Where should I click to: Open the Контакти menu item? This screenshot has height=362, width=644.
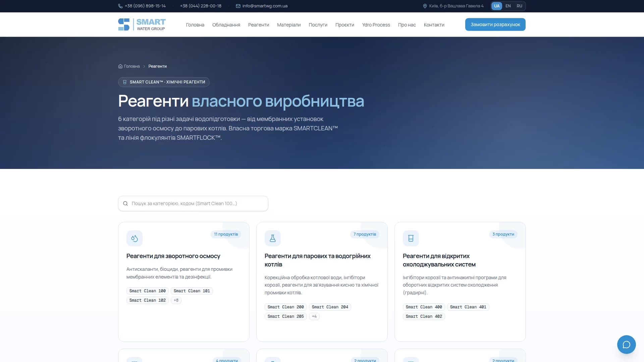click(434, 25)
